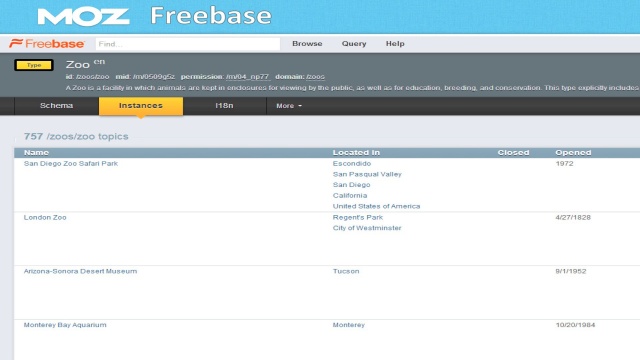The width and height of the screenshot is (640, 360).
Task: Click the mid /m/0509g5z value
Action: point(153,77)
